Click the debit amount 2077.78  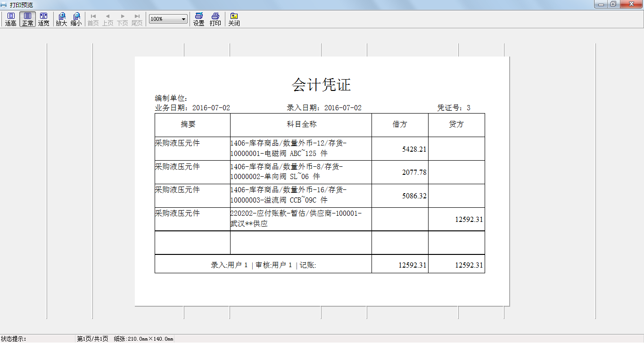click(414, 172)
